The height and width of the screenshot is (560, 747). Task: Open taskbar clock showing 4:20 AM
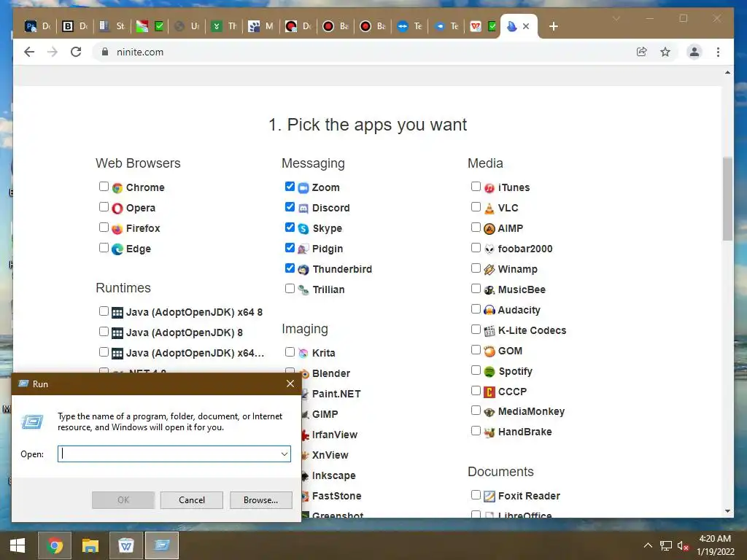pos(715,545)
